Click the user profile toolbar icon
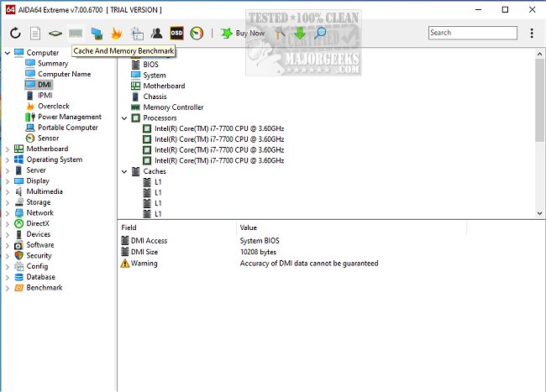The width and height of the screenshot is (546, 392). (157, 34)
